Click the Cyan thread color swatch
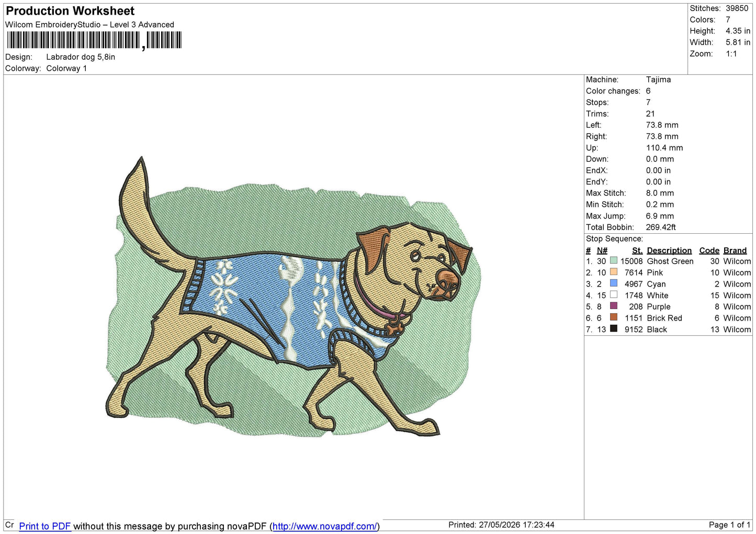The width and height of the screenshot is (756, 534). tap(614, 283)
